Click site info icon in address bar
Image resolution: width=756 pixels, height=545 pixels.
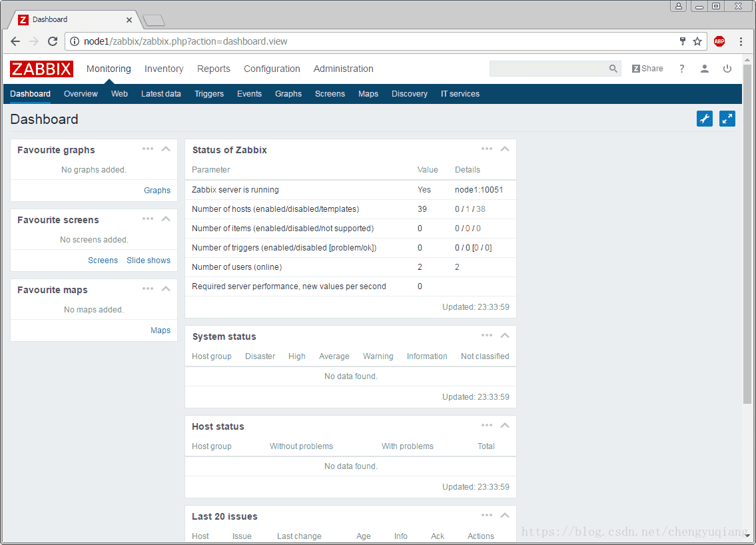click(x=75, y=41)
